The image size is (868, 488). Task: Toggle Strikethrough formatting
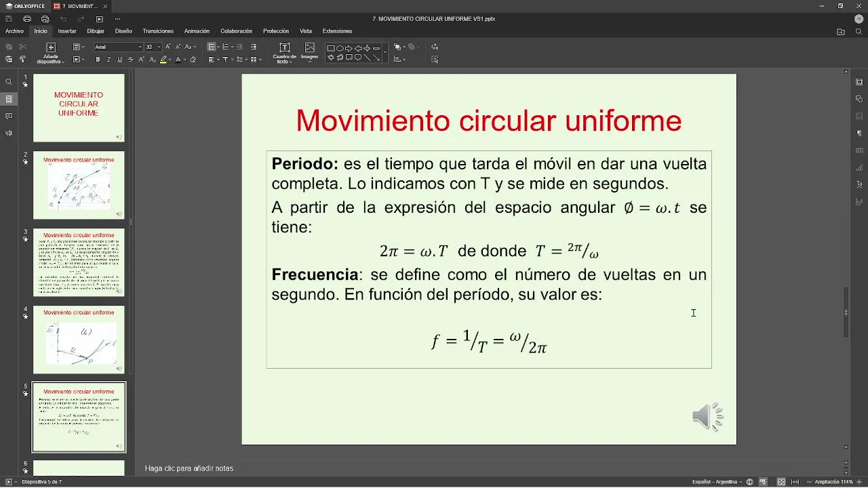point(130,60)
